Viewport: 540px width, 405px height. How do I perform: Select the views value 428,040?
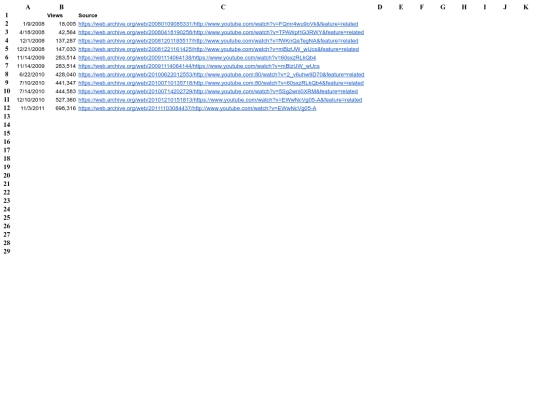[66, 75]
